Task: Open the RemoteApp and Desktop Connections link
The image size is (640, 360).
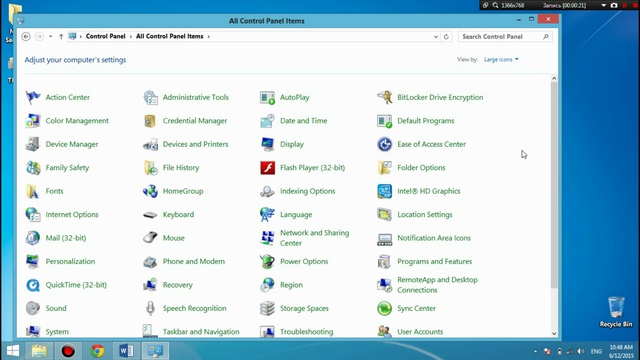Action: tap(437, 285)
